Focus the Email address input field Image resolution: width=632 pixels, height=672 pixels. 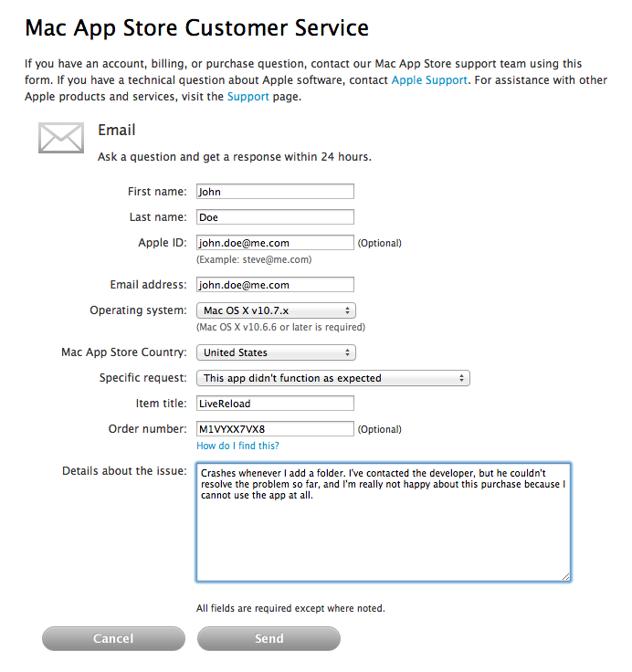[275, 285]
